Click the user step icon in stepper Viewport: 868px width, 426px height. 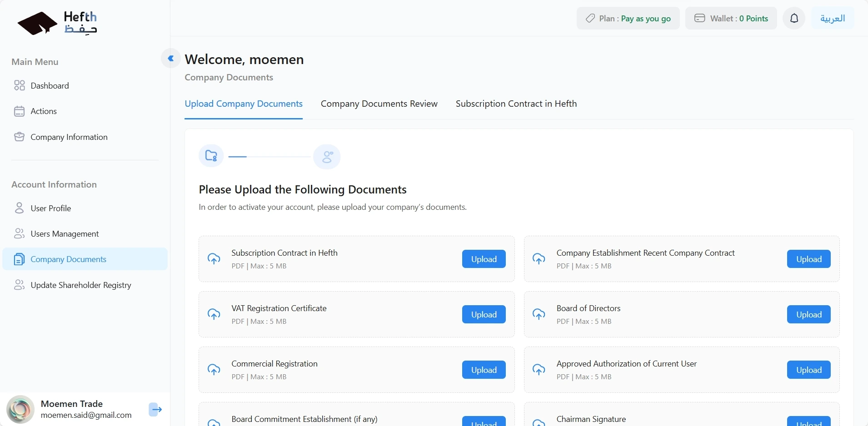327,157
